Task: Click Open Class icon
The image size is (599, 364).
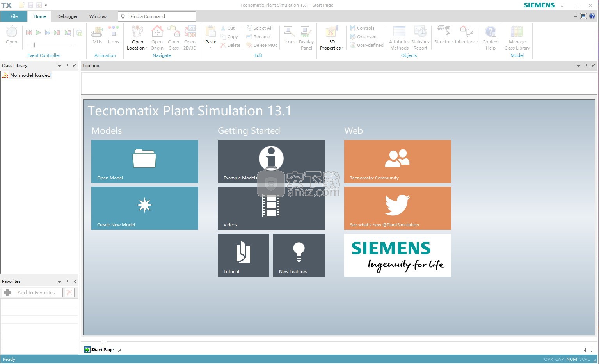Action: coord(173,38)
